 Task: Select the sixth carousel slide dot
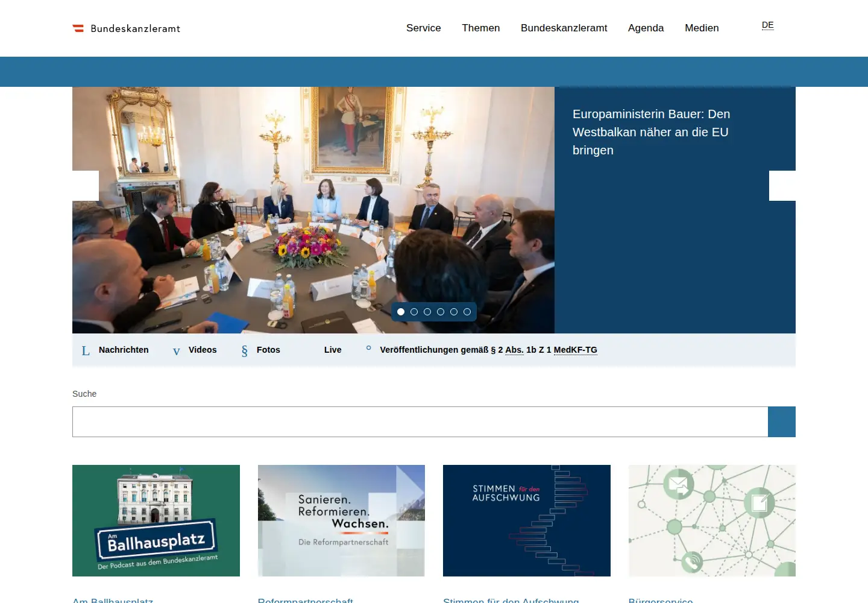[x=467, y=312]
